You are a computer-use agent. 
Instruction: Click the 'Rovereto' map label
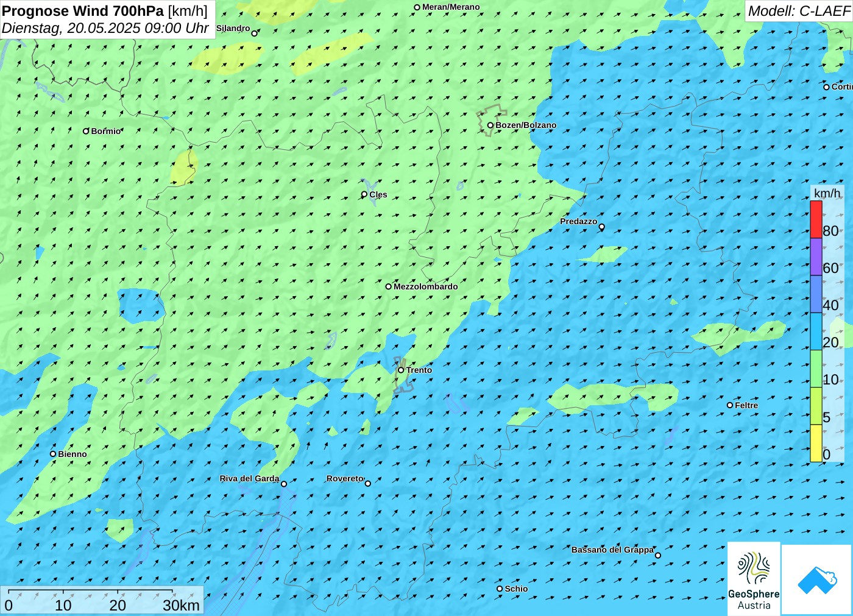[x=345, y=478]
